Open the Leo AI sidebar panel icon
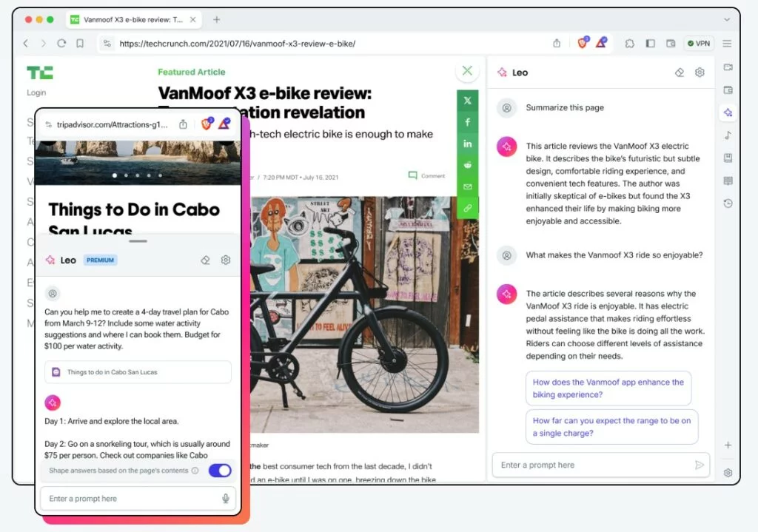The width and height of the screenshot is (758, 532). coord(728,112)
